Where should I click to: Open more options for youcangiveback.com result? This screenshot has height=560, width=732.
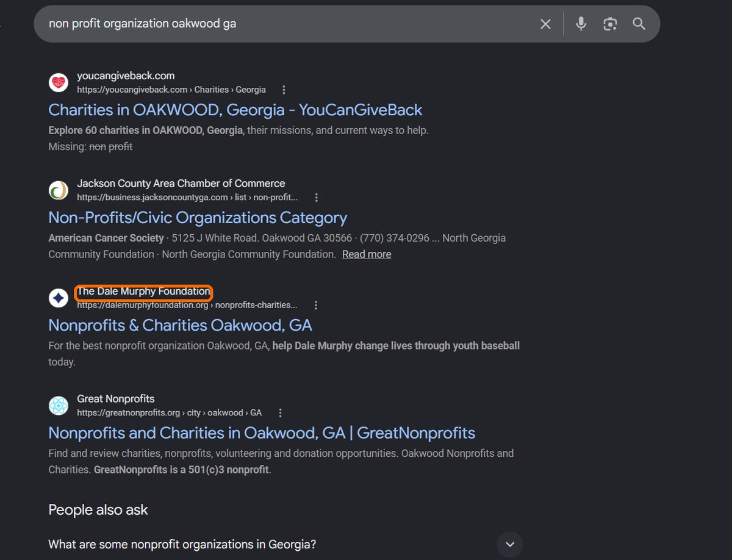tap(284, 90)
